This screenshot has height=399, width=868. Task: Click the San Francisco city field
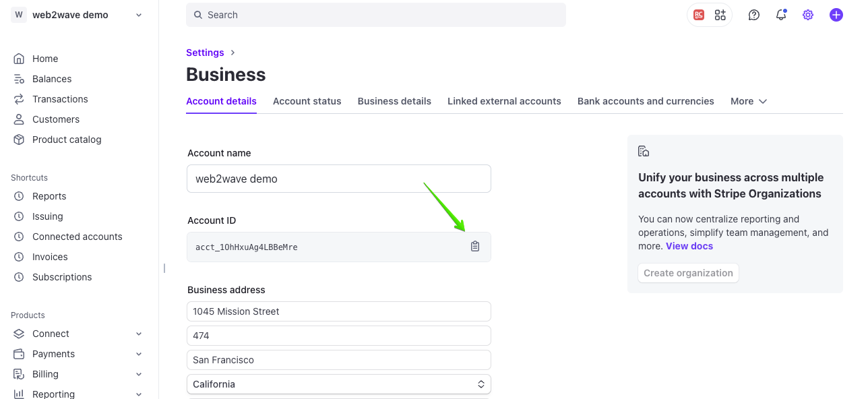click(x=339, y=360)
